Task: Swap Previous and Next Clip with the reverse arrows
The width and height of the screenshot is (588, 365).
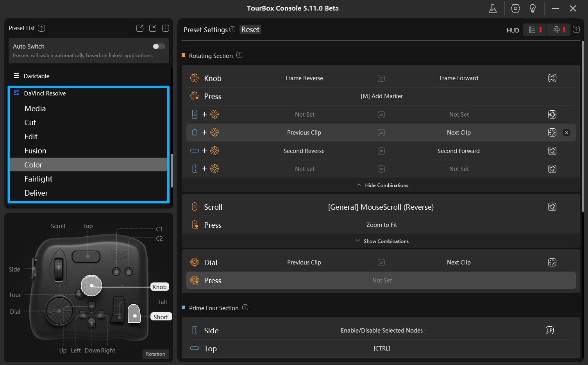Action: click(x=381, y=132)
